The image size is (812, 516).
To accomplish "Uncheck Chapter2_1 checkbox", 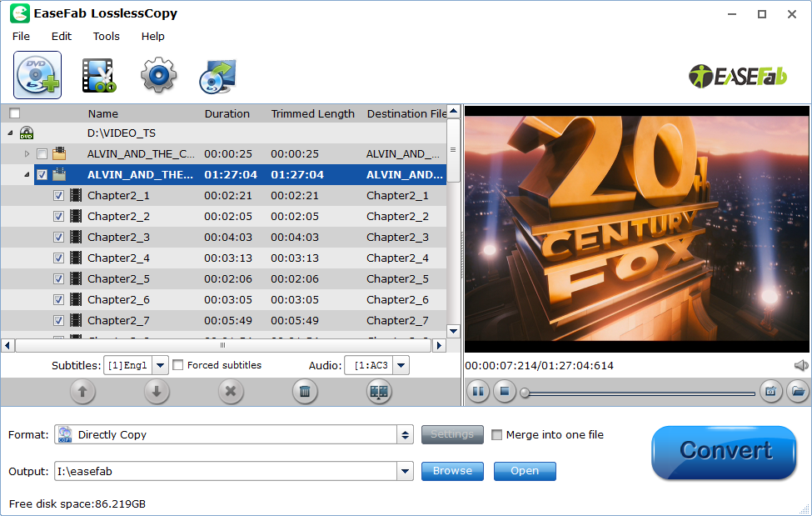I will pos(58,196).
